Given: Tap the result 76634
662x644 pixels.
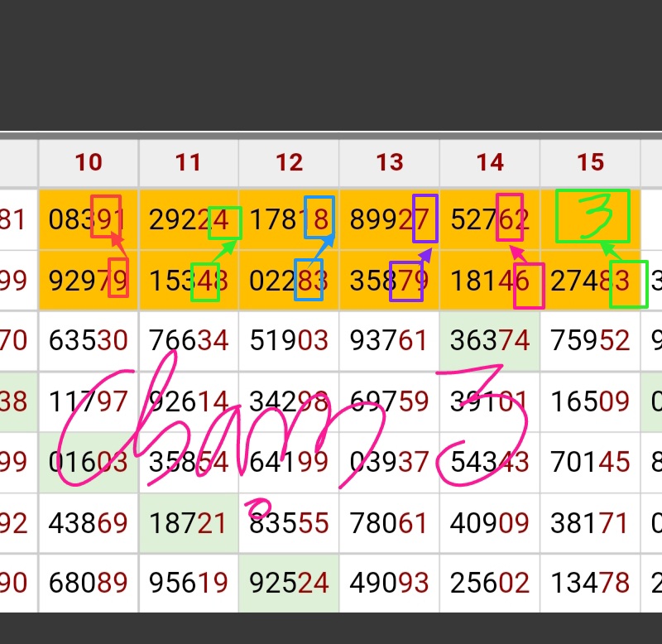Looking at the screenshot, I should (189, 341).
